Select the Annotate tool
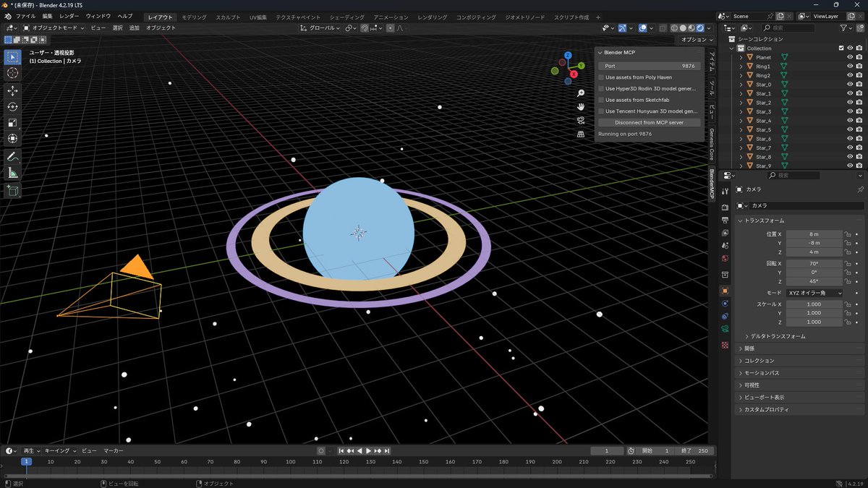The width and height of the screenshot is (868, 488). (12, 156)
